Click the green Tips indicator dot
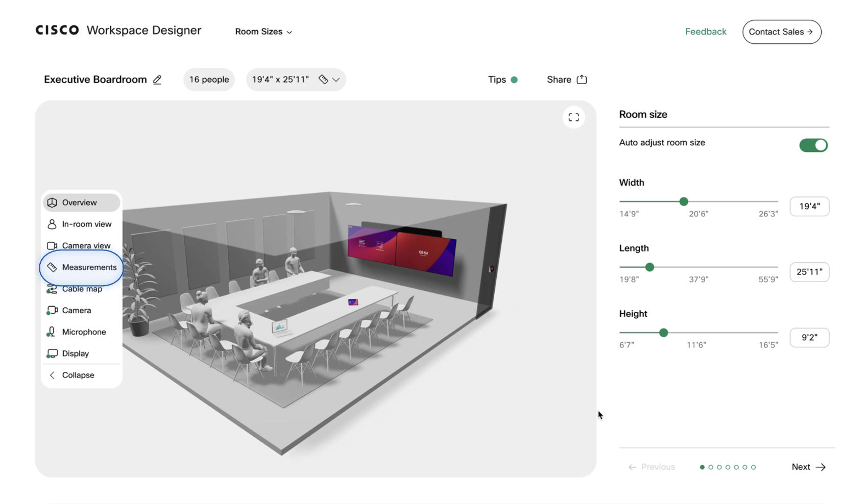 point(514,80)
